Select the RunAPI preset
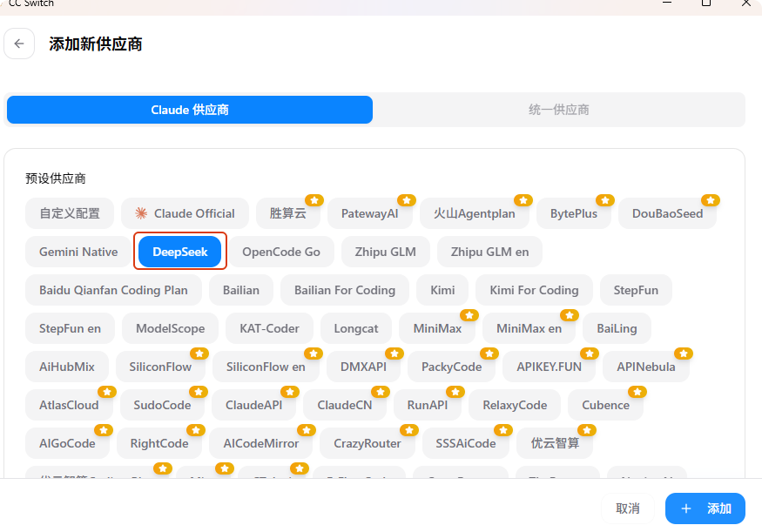 click(428, 405)
